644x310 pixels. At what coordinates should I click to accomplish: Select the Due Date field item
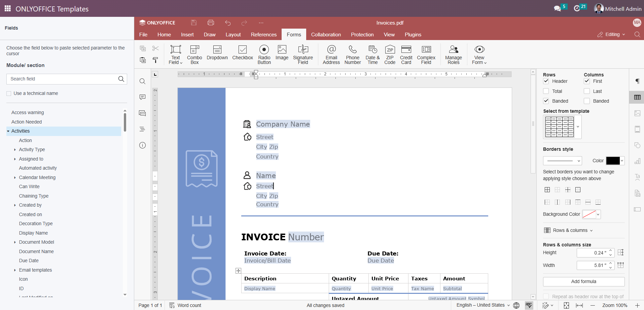29,261
